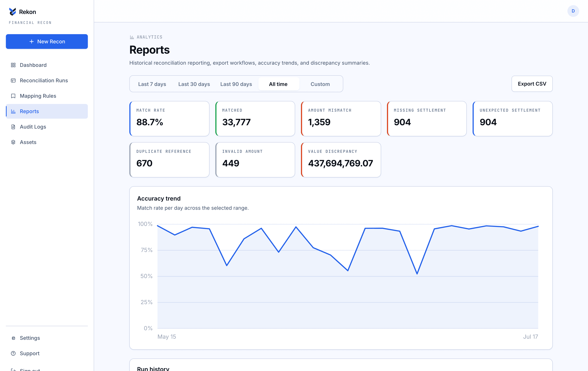This screenshot has width=588, height=371.
Task: Open the user avatar D
Action: tap(573, 11)
